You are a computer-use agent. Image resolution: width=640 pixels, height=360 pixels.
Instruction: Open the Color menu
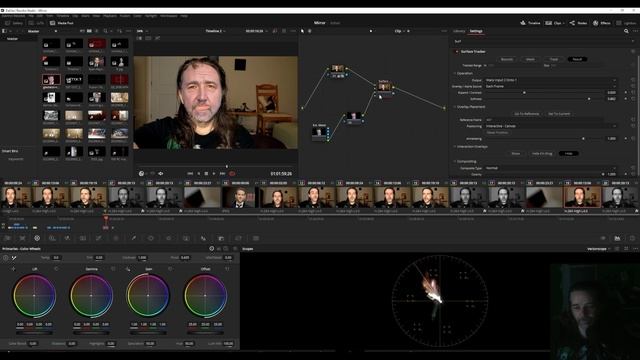coord(138,16)
